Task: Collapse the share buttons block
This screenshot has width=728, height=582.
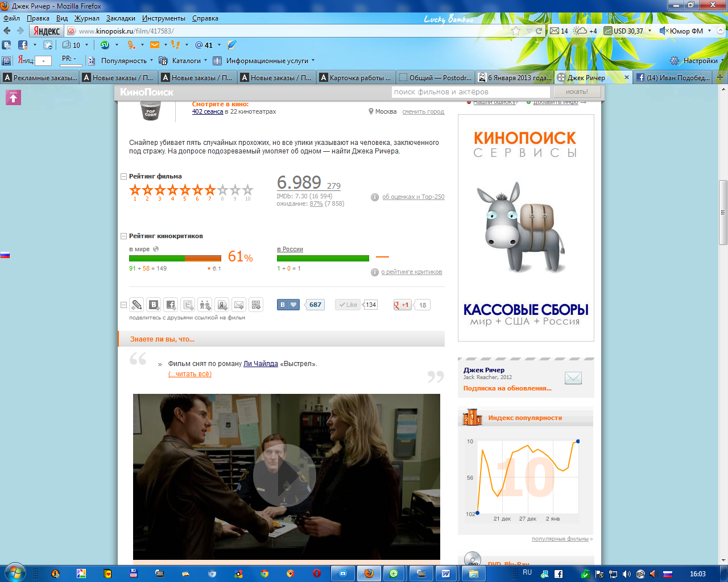Action: [123, 305]
